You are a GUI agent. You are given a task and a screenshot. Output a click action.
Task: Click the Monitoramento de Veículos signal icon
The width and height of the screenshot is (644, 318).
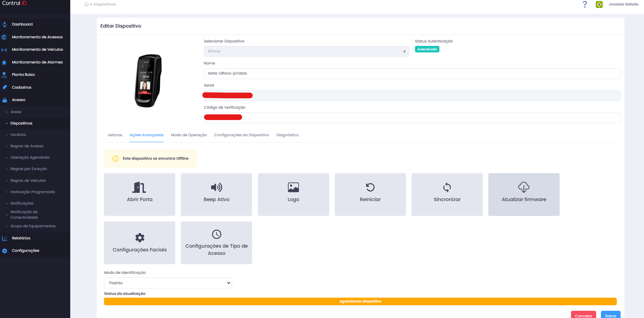pyautogui.click(x=4, y=50)
